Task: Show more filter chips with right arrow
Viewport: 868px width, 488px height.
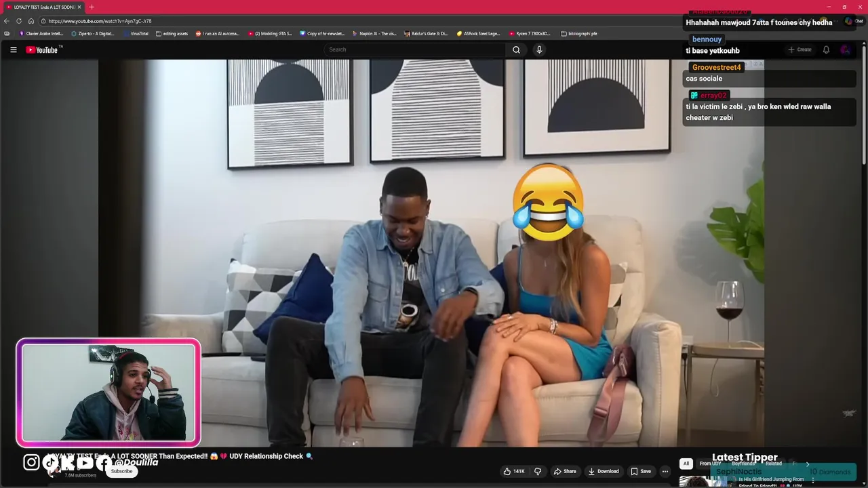Action: [x=807, y=464]
